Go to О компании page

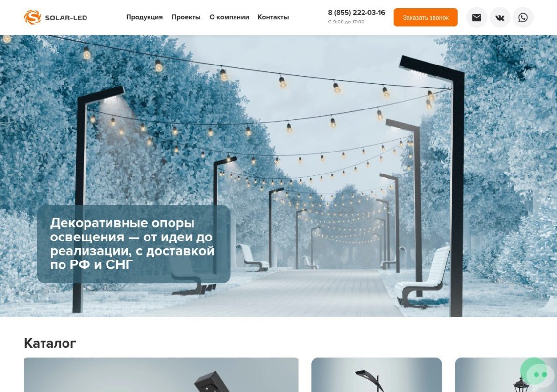click(x=229, y=17)
